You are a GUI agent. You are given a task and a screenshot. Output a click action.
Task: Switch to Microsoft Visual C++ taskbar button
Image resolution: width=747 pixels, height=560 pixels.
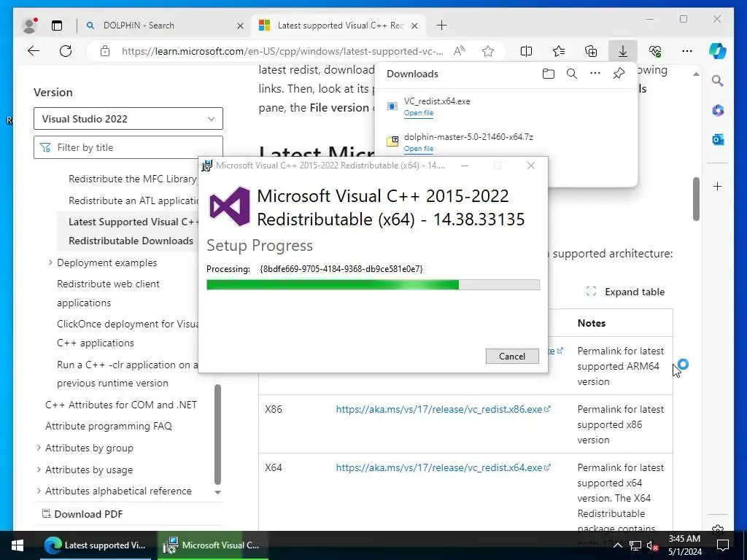[x=212, y=545]
